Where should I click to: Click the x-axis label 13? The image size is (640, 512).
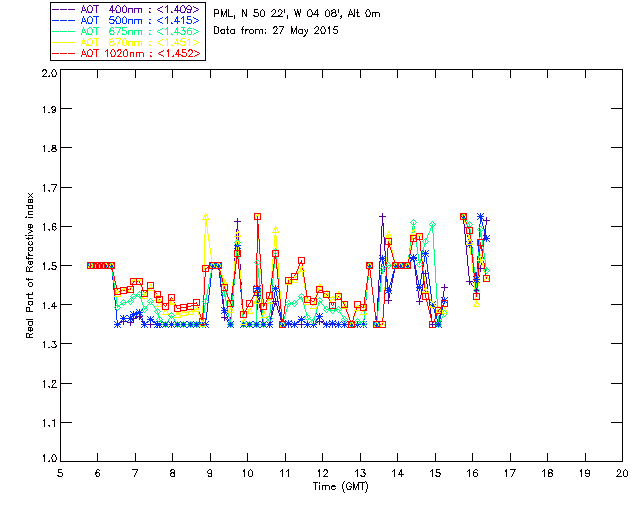click(360, 473)
